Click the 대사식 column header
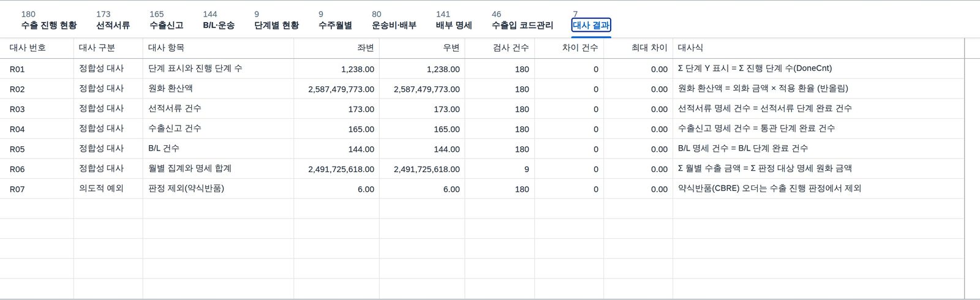This screenshot has height=300, width=980. pyautogui.click(x=818, y=48)
